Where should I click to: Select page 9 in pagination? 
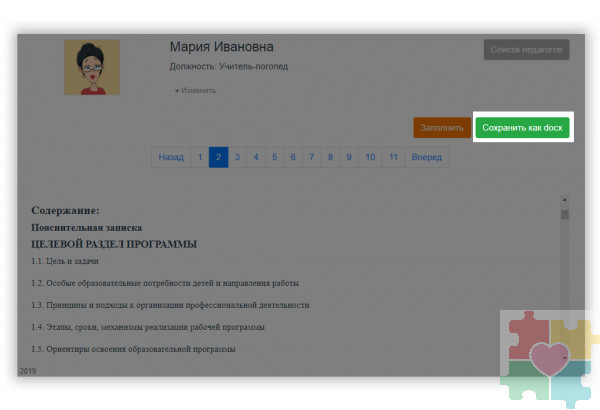coord(348,157)
